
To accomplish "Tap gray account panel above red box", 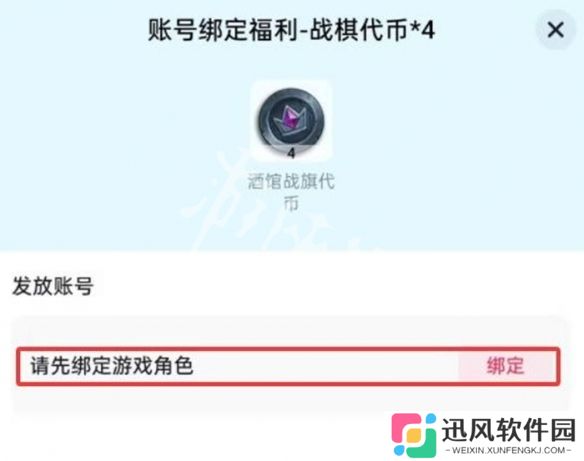I will coord(292,331).
